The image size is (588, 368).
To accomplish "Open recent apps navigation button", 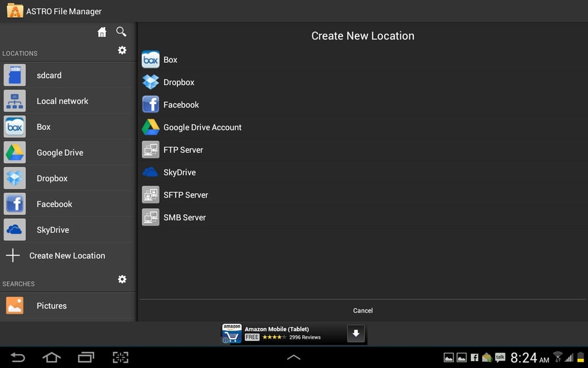I will 86,357.
